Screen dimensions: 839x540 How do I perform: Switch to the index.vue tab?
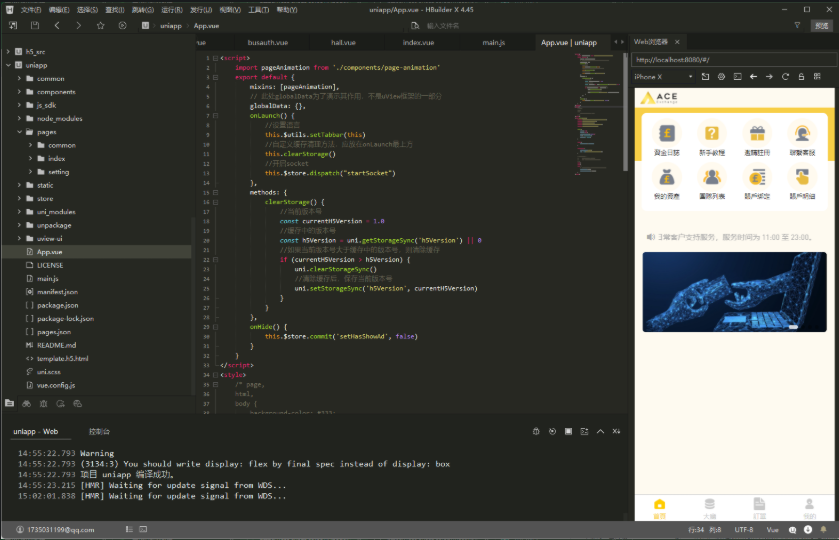(418, 42)
